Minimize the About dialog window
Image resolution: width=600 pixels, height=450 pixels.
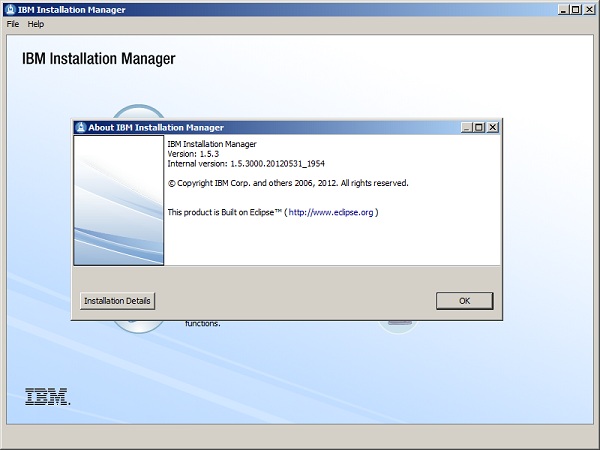point(466,127)
